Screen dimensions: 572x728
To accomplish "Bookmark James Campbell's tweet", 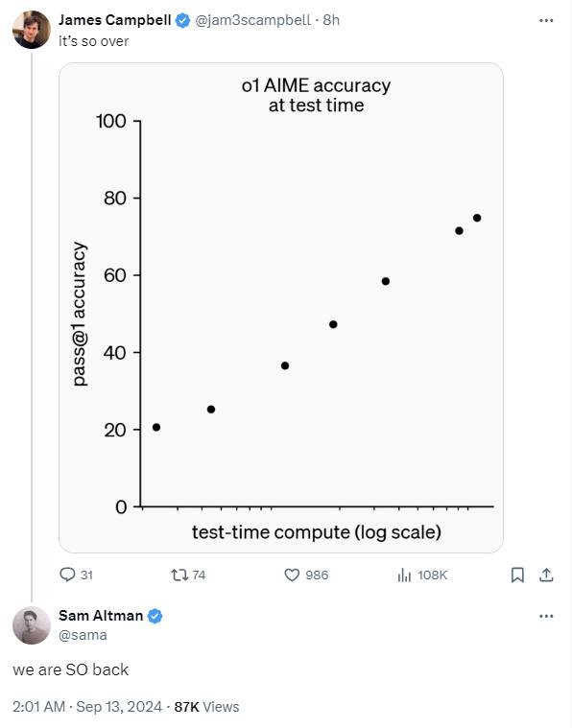I will (x=517, y=575).
